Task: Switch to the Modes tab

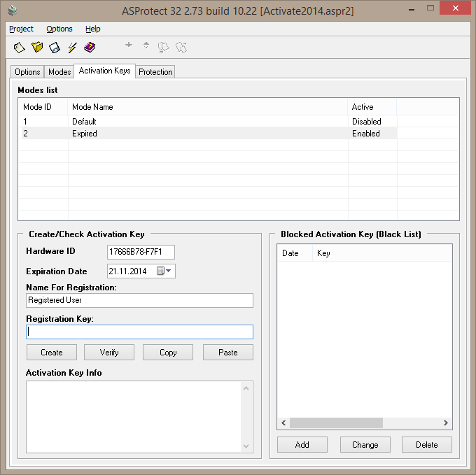Action: (59, 72)
